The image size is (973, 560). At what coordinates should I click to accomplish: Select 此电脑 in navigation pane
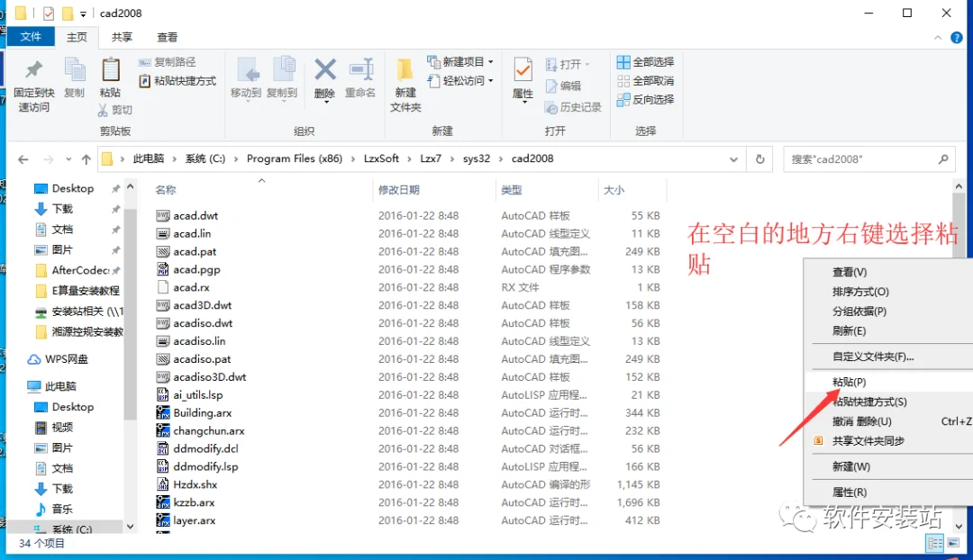point(60,386)
